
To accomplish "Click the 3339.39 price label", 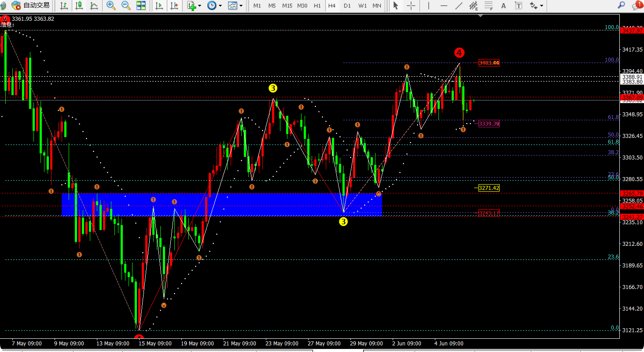I will point(489,124).
